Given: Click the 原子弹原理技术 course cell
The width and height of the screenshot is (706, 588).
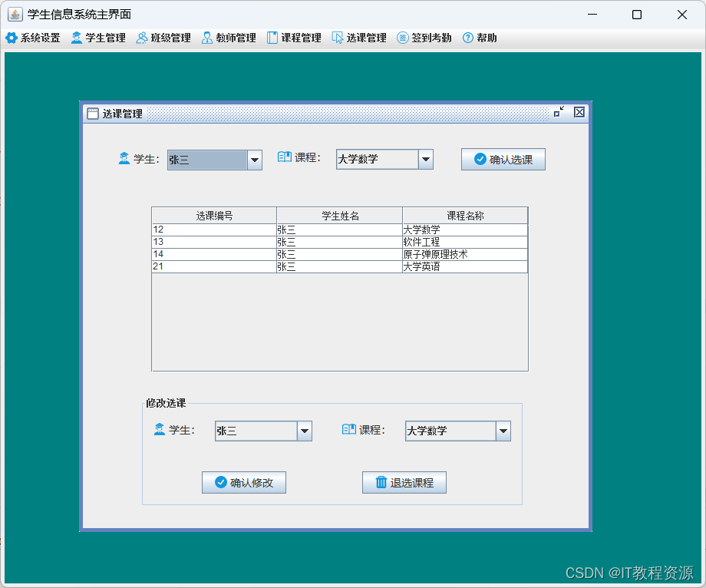Looking at the screenshot, I should (465, 254).
